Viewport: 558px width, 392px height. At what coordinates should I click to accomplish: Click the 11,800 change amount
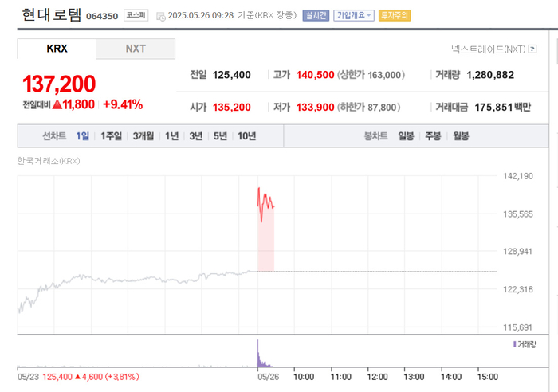tap(79, 104)
